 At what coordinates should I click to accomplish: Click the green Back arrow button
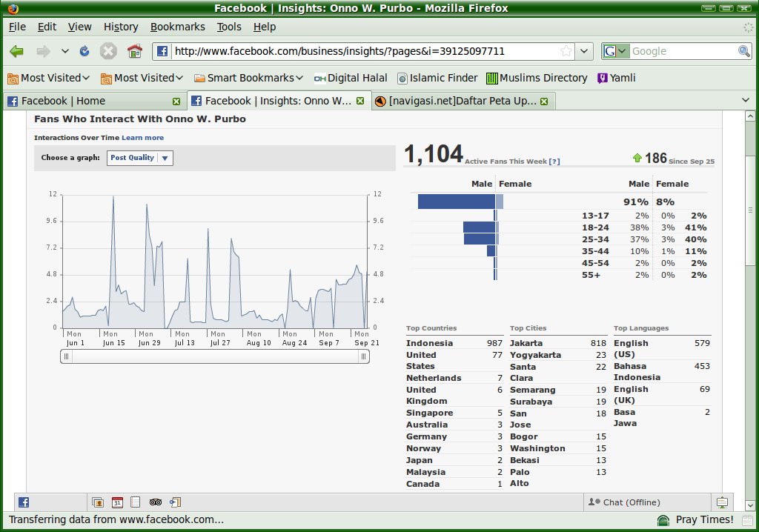(16, 51)
